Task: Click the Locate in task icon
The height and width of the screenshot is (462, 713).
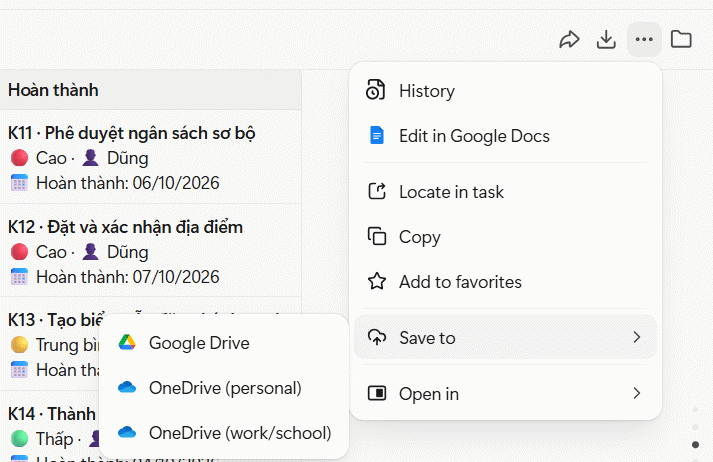Action: [377, 191]
